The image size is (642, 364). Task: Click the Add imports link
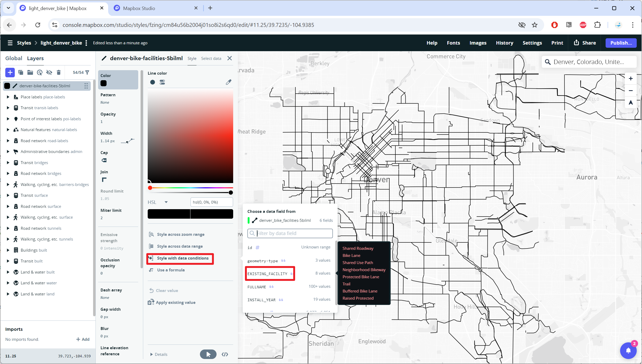click(83, 339)
